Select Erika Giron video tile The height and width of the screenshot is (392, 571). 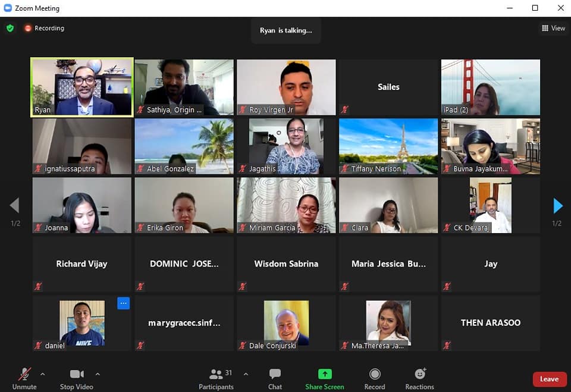pos(184,205)
